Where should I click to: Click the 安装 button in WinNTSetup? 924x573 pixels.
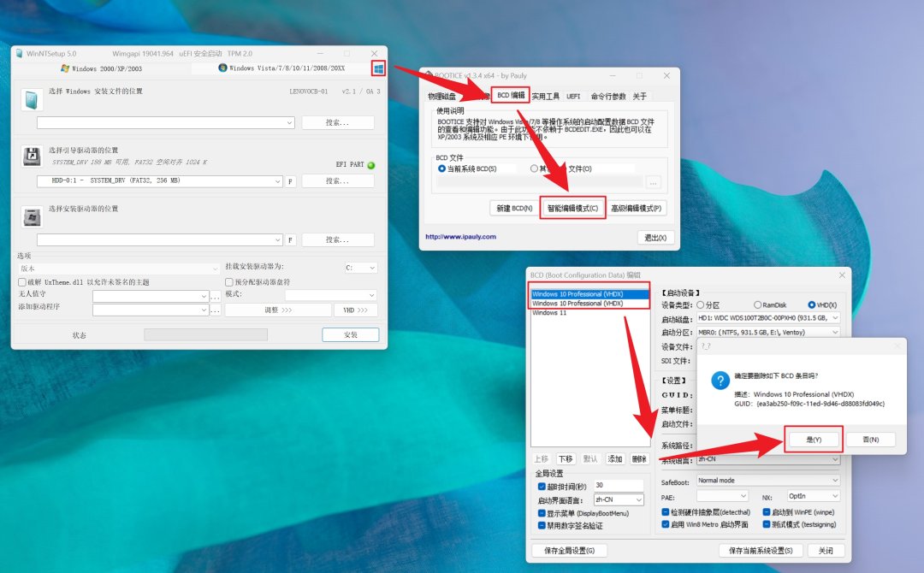coord(351,334)
